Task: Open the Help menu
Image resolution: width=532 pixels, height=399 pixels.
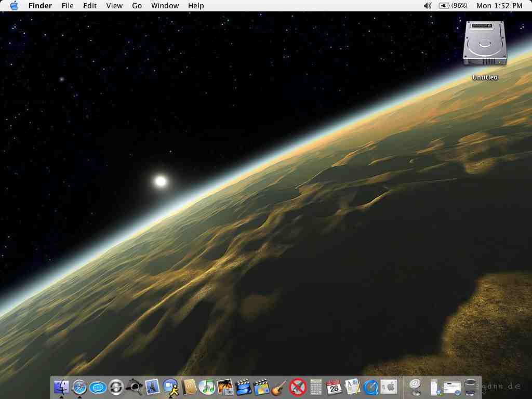Action: tap(196, 6)
